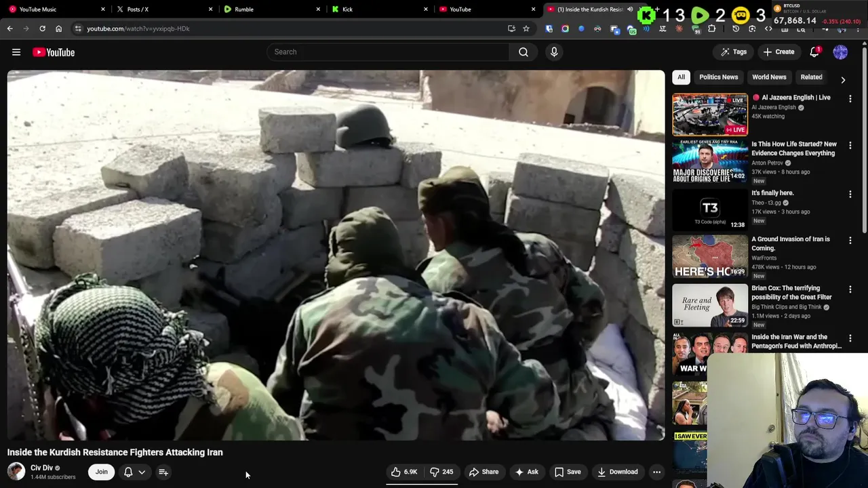Go to the YouTube home logo

pyautogui.click(x=54, y=52)
